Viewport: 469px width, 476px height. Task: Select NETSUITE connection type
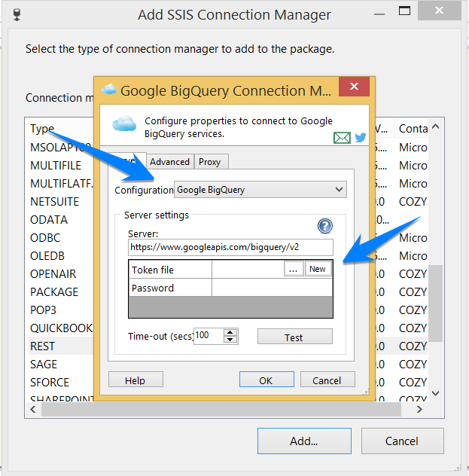pos(54,202)
